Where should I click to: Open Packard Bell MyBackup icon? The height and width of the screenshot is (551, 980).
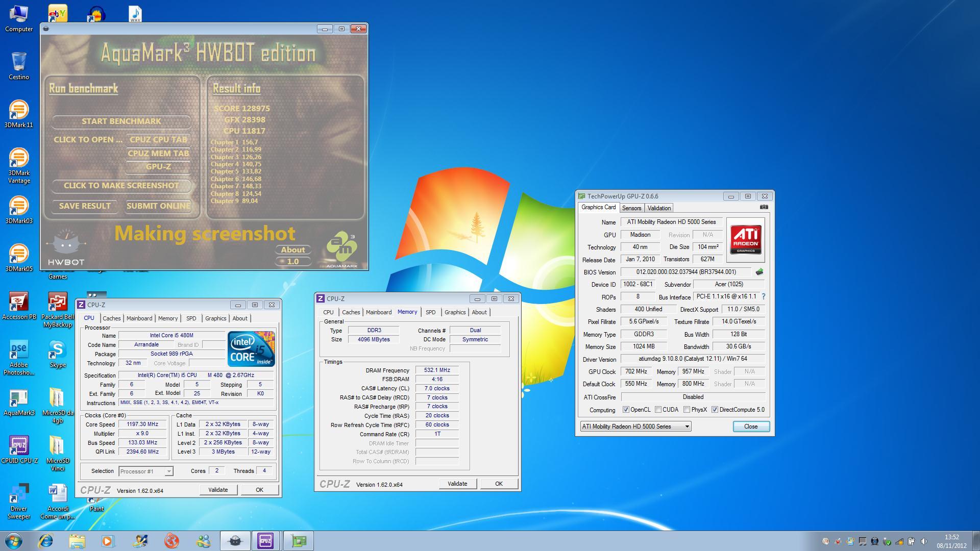pyautogui.click(x=58, y=310)
